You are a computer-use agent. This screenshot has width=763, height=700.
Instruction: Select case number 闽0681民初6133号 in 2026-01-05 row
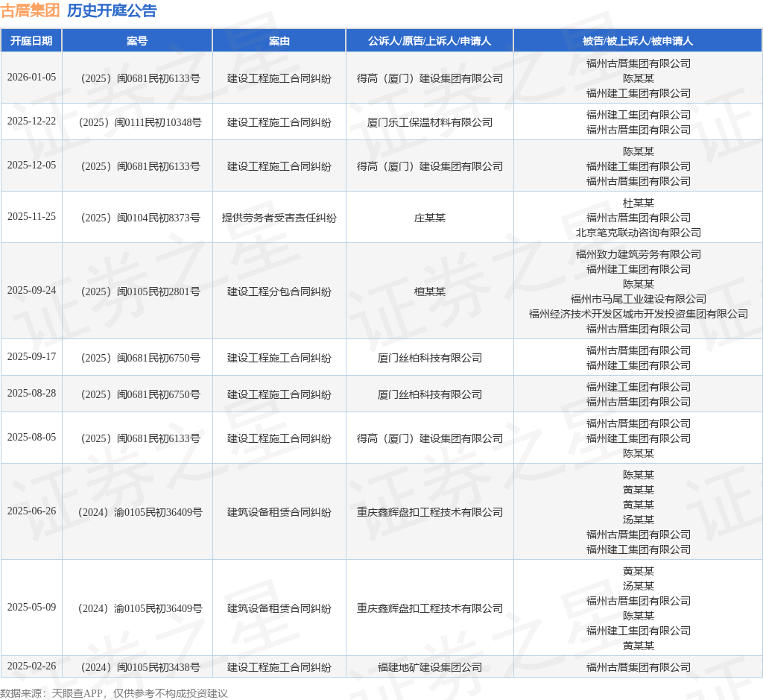tap(140, 78)
